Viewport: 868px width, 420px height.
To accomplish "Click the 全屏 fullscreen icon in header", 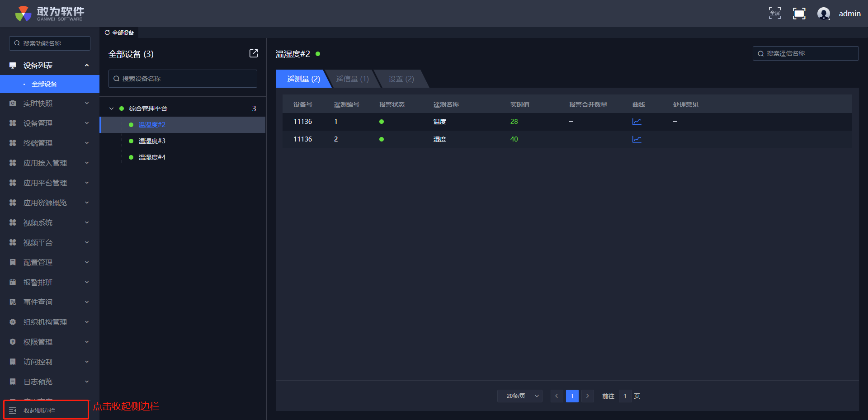I will [775, 13].
